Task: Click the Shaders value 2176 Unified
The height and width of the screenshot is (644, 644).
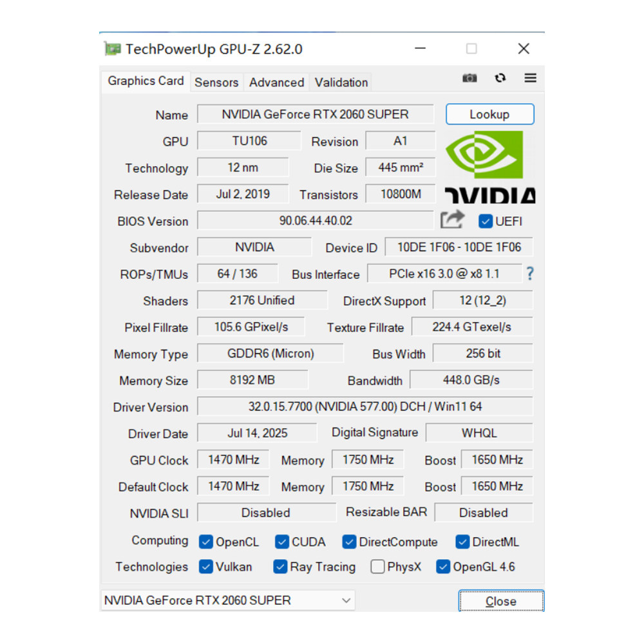Action: click(262, 300)
